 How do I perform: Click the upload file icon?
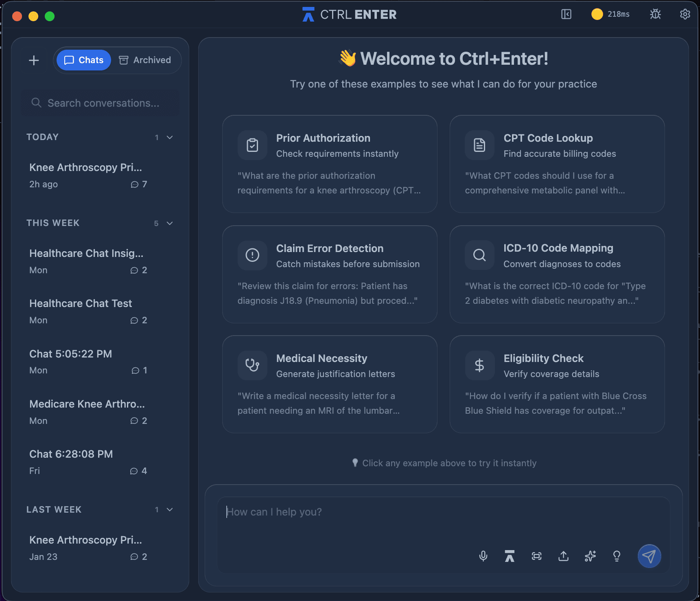(x=563, y=556)
